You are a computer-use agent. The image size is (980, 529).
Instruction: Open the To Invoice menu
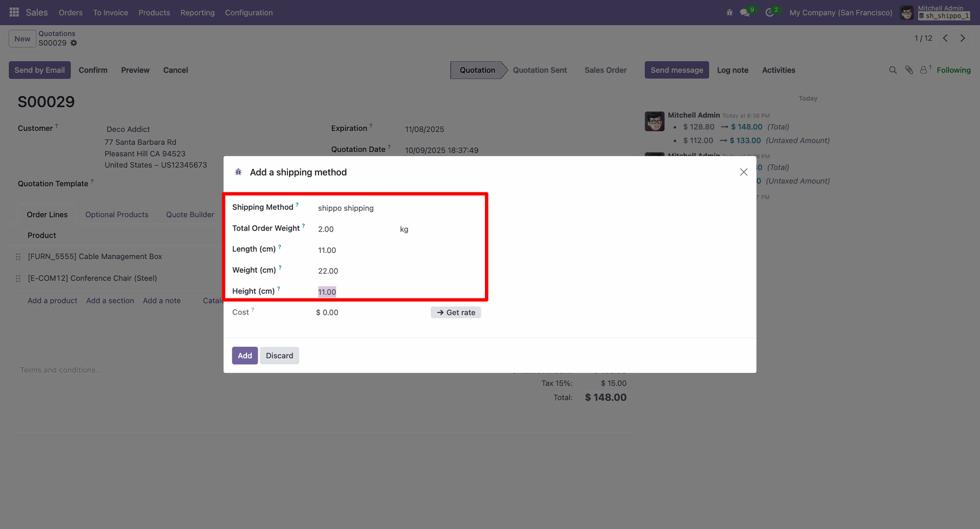click(110, 12)
